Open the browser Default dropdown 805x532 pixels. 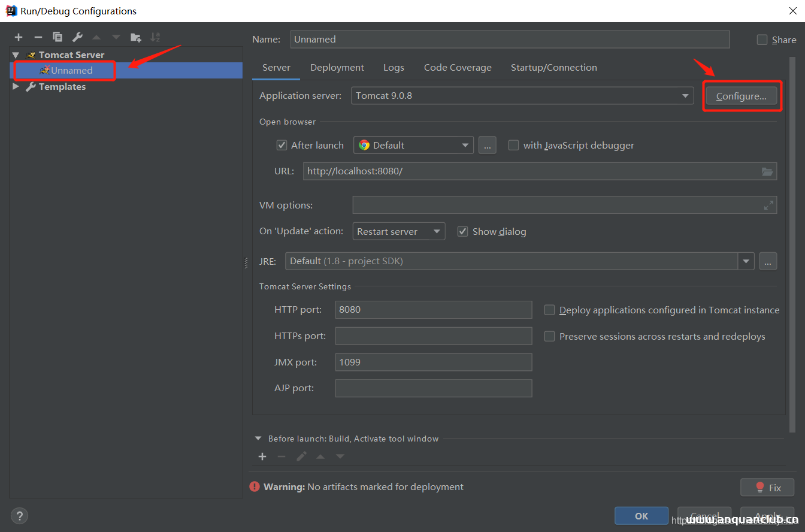(413, 145)
